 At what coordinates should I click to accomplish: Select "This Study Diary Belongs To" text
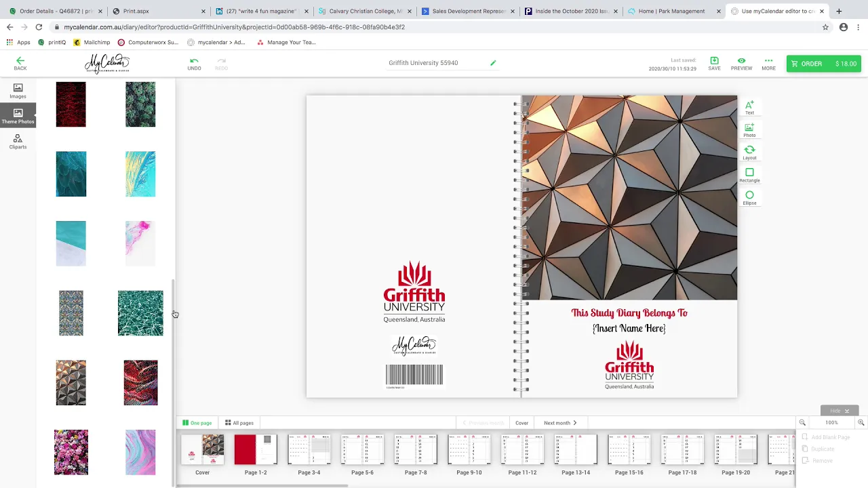pos(629,312)
